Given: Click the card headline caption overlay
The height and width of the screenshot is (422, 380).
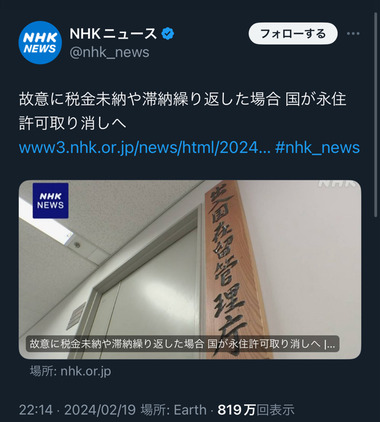Looking at the screenshot, I should click(x=182, y=344).
